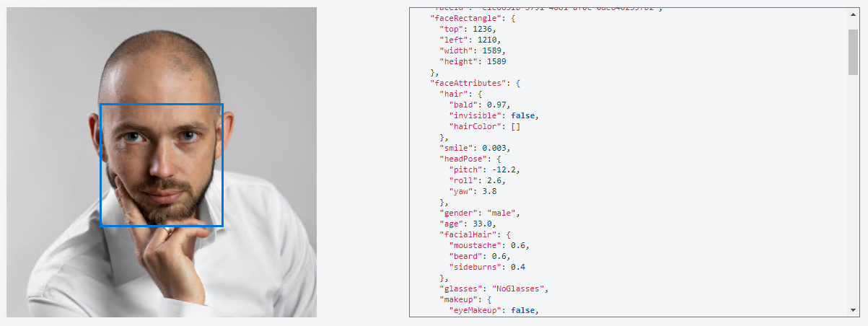Viewport: 868px width, 326px height.
Task: Click the "gender": "male" string
Action: pyautogui.click(x=504, y=213)
